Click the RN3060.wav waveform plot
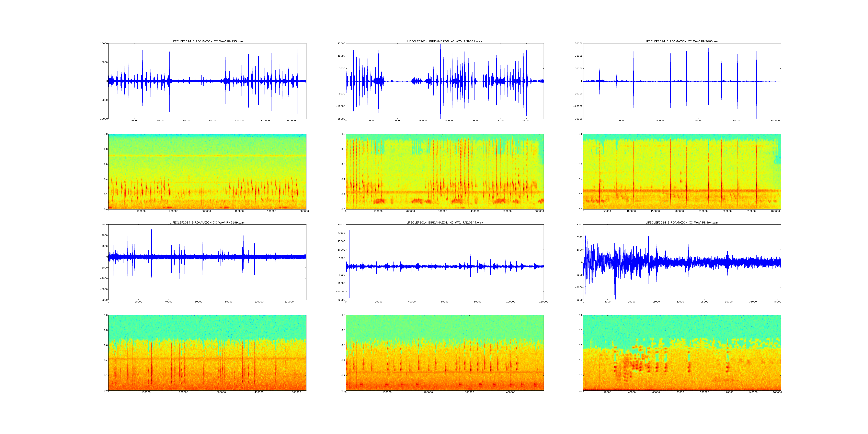This screenshot has height=434, width=868. click(x=682, y=81)
